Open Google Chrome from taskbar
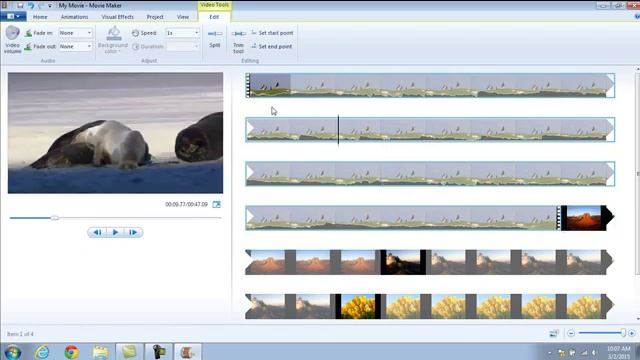Viewport: 640px width, 360px height. [x=71, y=352]
